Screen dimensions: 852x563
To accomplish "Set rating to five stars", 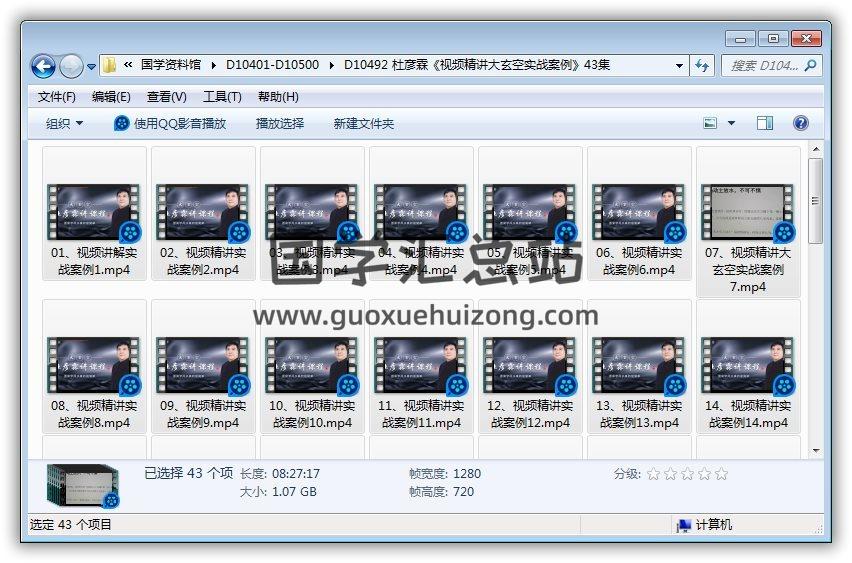I will coord(722,474).
